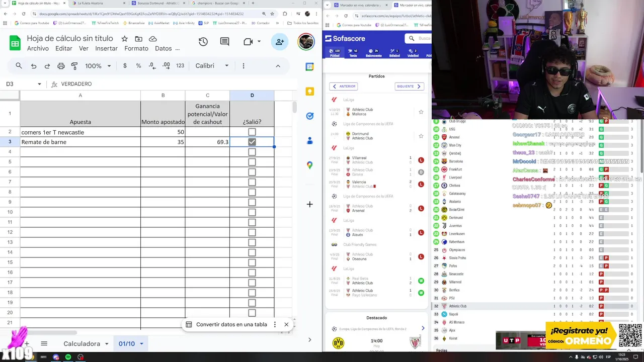Collapse the Sheets toolbar with chevron

(278, 66)
